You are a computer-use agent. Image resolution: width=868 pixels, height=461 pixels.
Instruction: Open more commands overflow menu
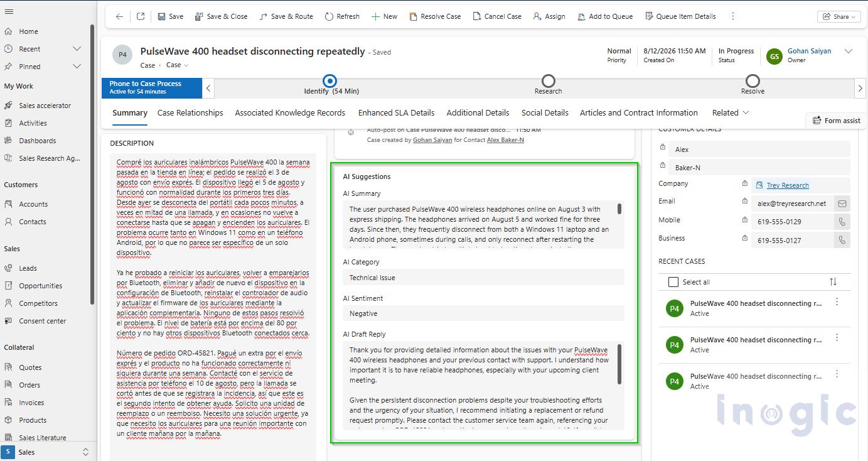(x=732, y=16)
